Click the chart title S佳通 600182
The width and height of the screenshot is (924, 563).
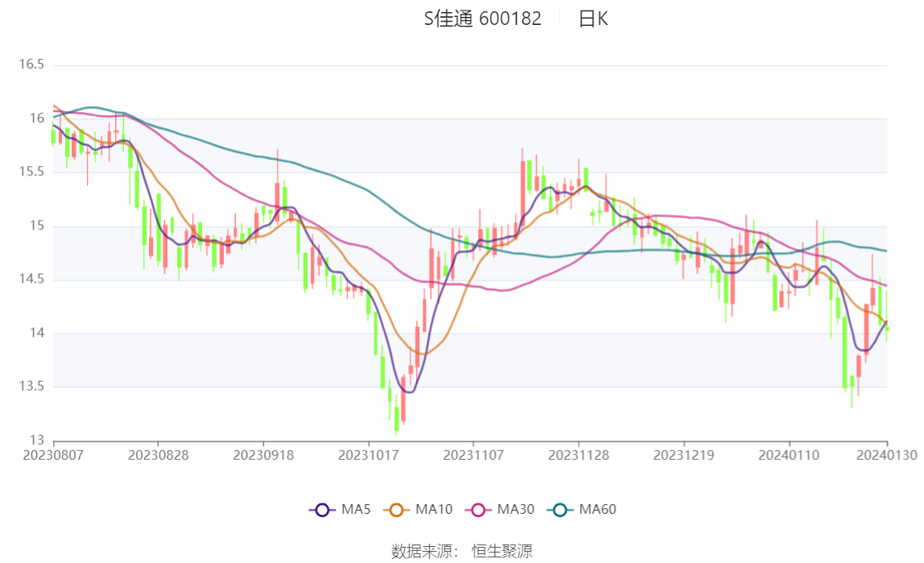(x=483, y=19)
